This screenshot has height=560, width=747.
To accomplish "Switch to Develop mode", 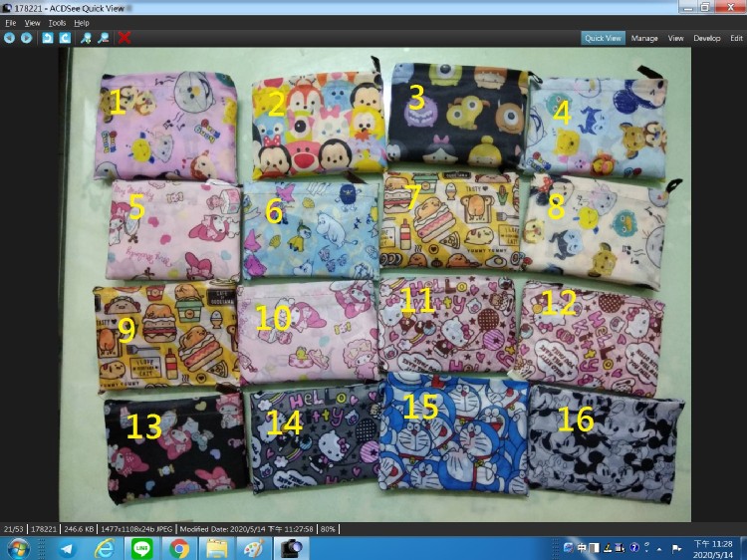I will pos(707,38).
